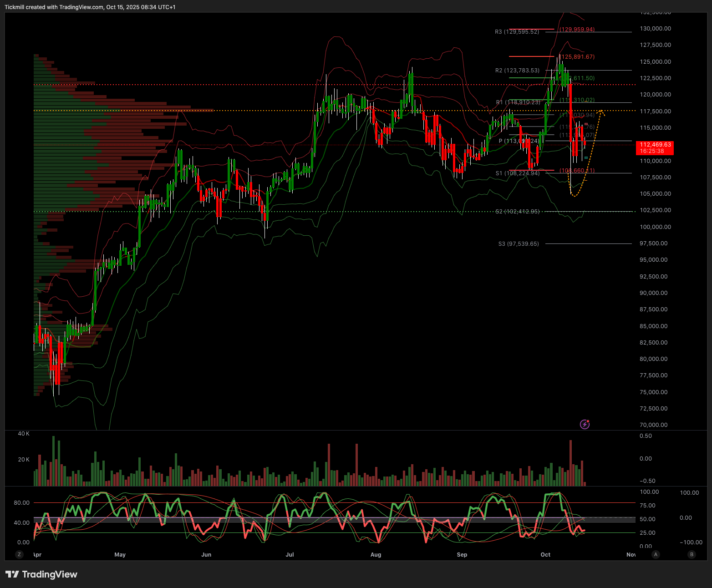Click the purple lightning bolt icon
Viewport: 712px width, 588px height.
tap(585, 424)
